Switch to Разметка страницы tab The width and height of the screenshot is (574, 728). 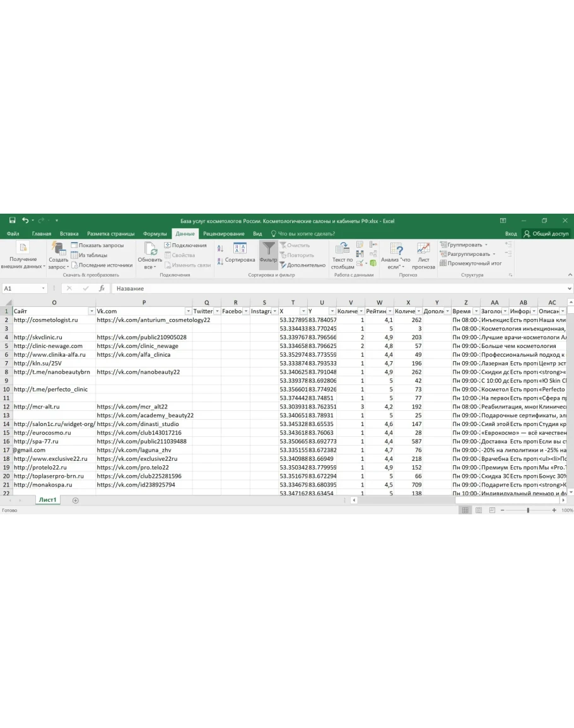pyautogui.click(x=110, y=234)
